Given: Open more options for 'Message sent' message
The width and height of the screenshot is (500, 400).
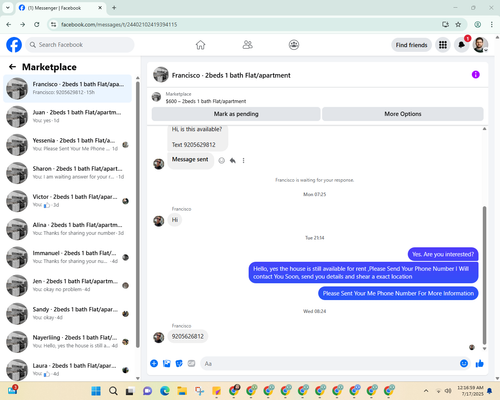Looking at the screenshot, I should tap(243, 161).
